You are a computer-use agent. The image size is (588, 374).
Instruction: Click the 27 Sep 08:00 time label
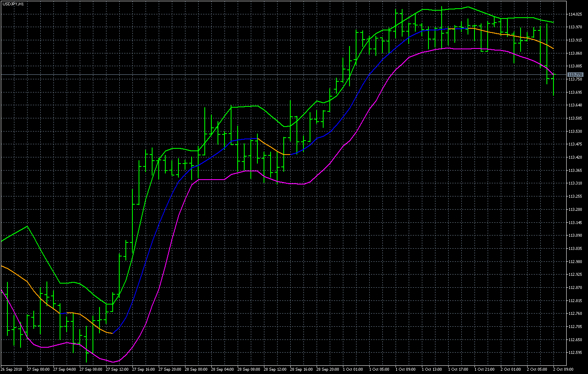tap(91, 369)
